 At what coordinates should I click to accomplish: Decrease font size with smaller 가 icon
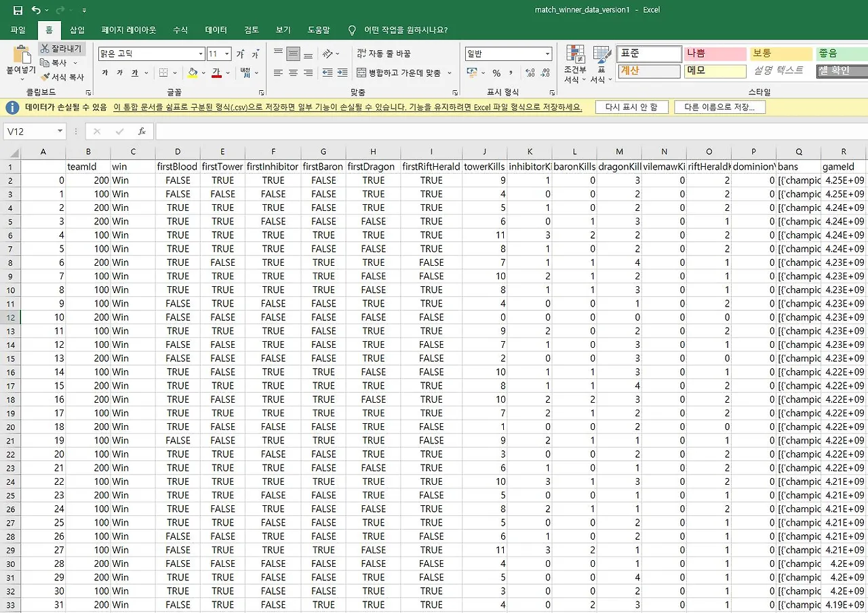[x=256, y=54]
